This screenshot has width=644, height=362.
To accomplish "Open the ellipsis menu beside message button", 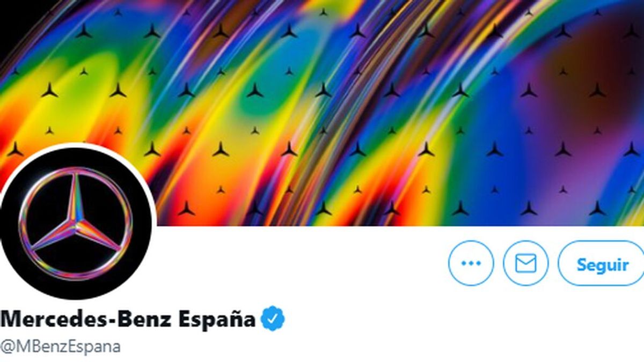I will tap(471, 263).
